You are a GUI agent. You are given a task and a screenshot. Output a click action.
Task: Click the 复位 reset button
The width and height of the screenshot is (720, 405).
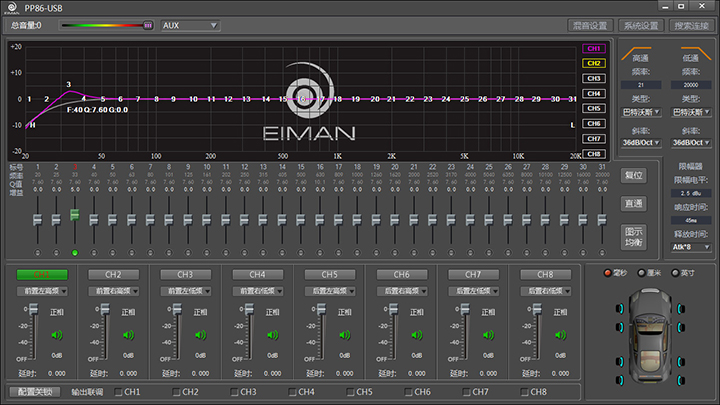pyautogui.click(x=634, y=175)
